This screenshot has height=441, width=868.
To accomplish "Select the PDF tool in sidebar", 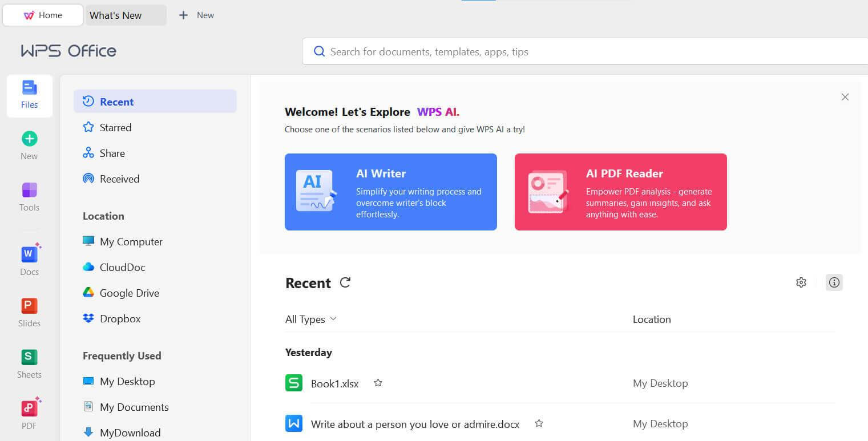I will point(29,412).
